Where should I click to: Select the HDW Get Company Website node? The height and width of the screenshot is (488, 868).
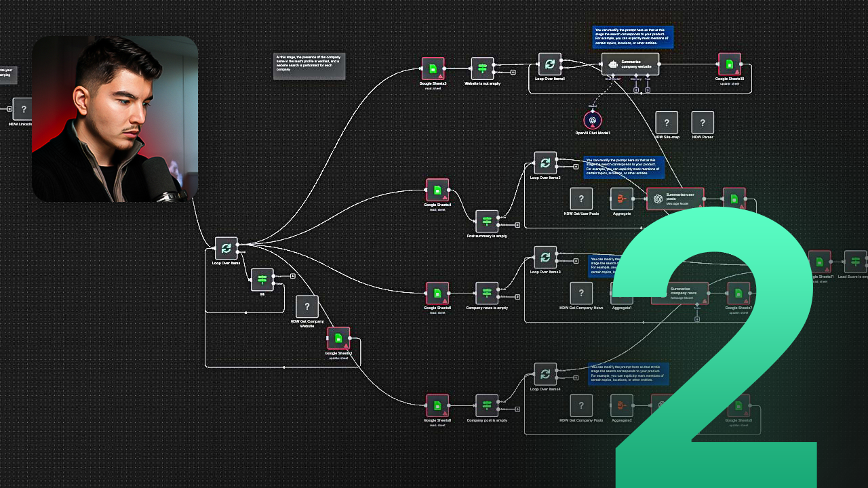[x=307, y=306]
